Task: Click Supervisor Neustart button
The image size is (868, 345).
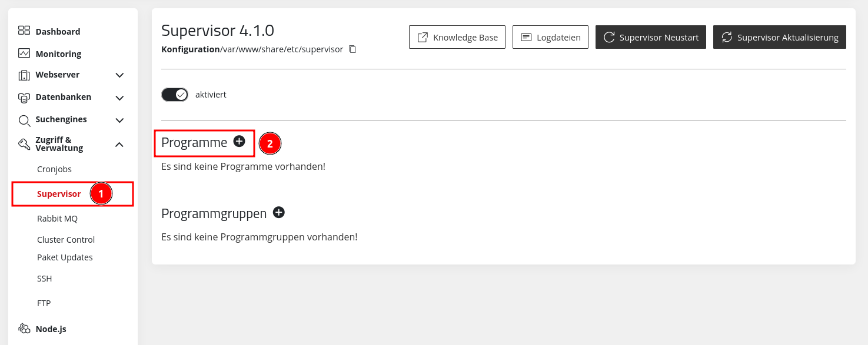Action: 651,37
